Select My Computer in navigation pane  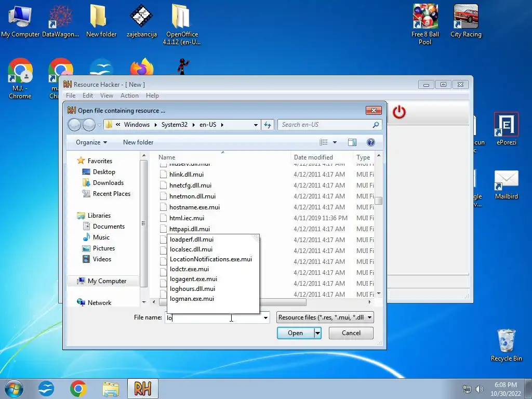point(107,281)
